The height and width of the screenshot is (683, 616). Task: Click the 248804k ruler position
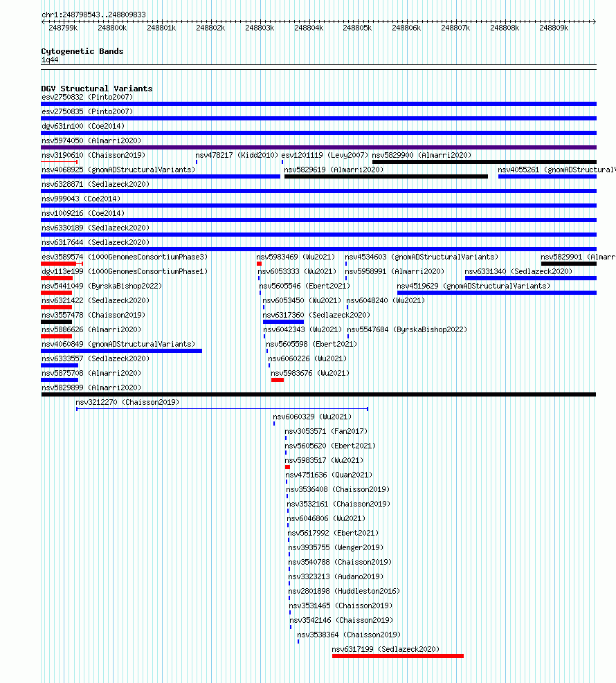(x=309, y=28)
